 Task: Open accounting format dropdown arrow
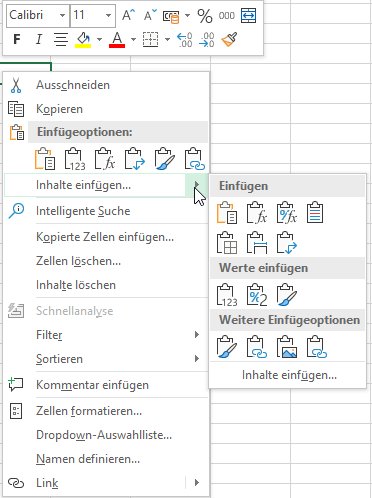(187, 15)
